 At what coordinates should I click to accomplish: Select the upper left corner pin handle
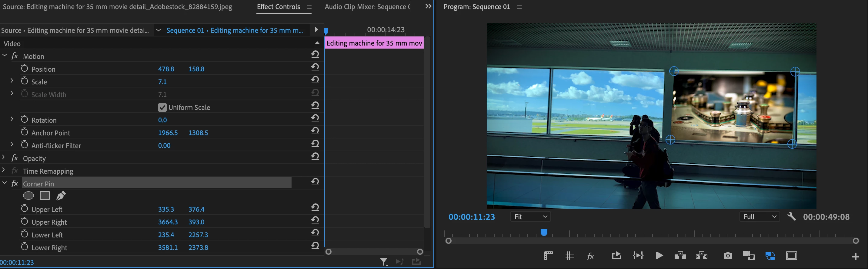[x=674, y=71]
